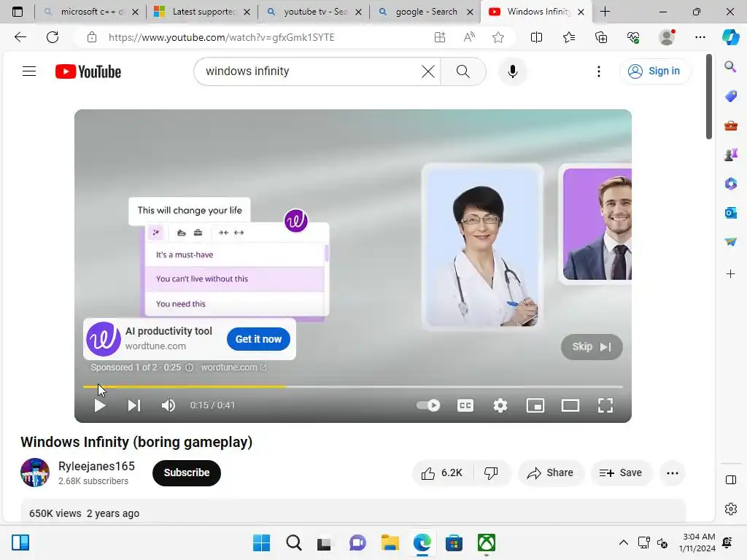747x560 pixels.
Task: Switch to Latest supported tab
Action: click(x=202, y=12)
